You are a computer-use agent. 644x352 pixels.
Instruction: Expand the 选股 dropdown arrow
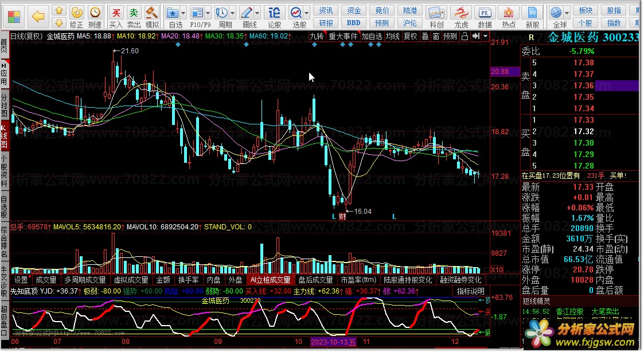[306, 13]
